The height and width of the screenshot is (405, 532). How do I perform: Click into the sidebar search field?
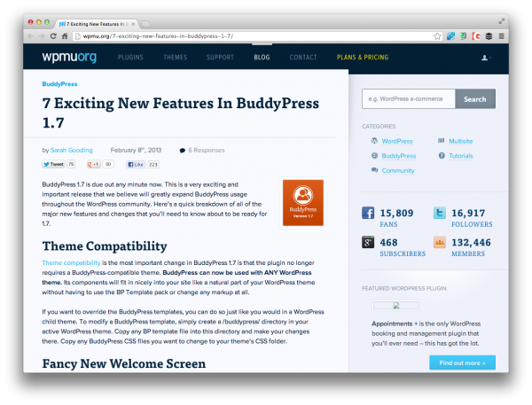pos(409,99)
